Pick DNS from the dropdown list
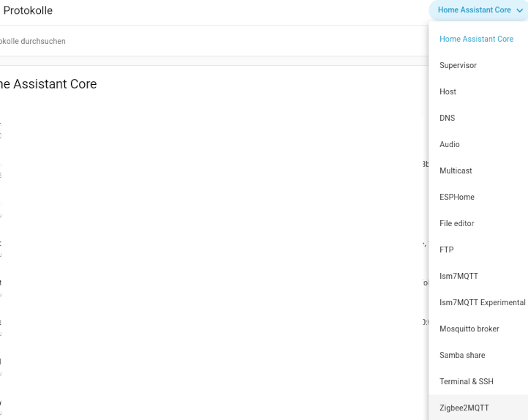The width and height of the screenshot is (528, 420). point(447,118)
